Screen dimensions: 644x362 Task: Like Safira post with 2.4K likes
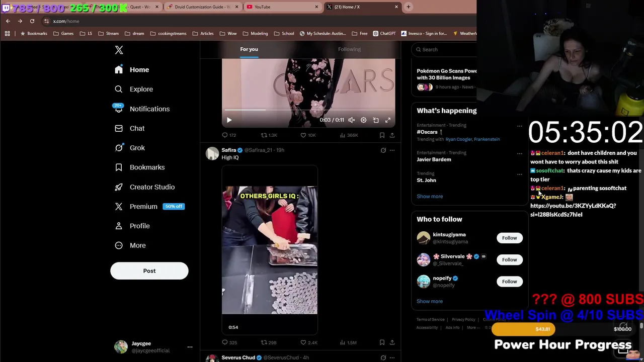click(309, 343)
